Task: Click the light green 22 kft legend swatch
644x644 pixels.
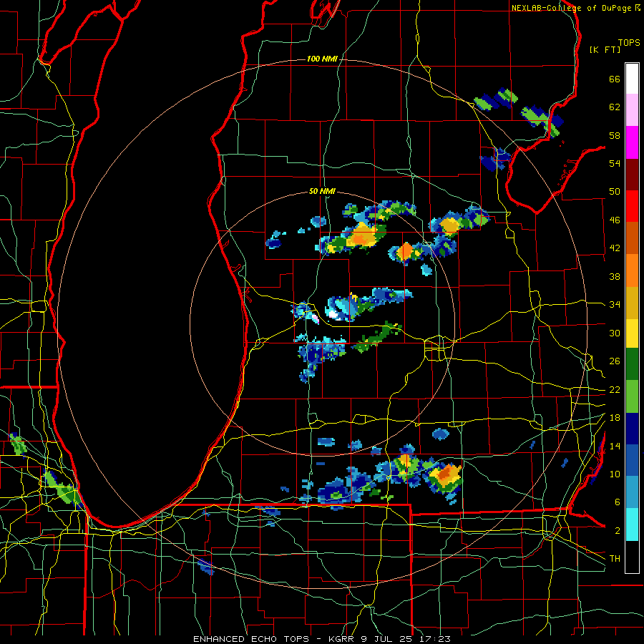Action: coord(632,396)
